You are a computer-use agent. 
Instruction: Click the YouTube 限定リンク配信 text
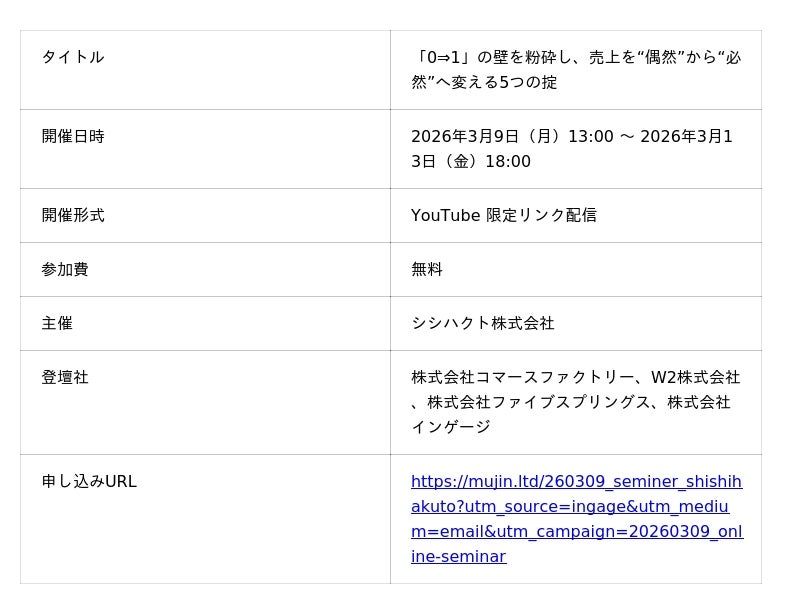point(503,215)
